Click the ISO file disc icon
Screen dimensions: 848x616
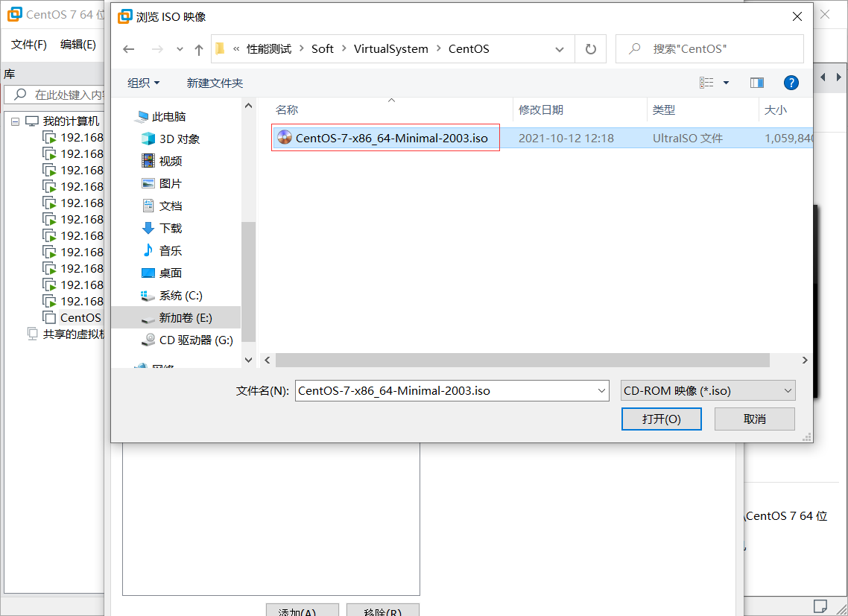(x=284, y=137)
